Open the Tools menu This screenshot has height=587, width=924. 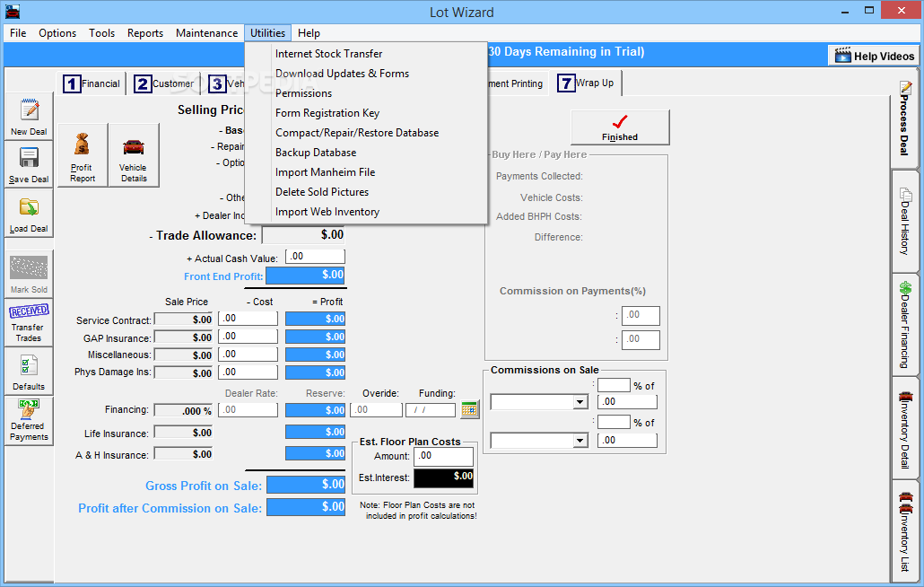[x=101, y=33]
